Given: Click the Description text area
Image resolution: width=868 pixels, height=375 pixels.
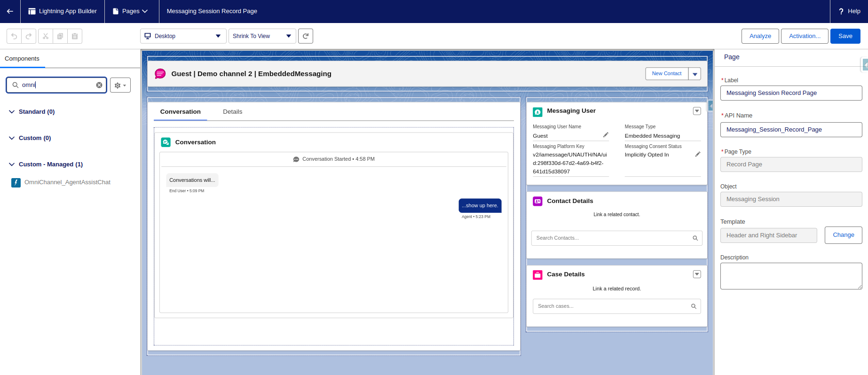Looking at the screenshot, I should pos(790,276).
